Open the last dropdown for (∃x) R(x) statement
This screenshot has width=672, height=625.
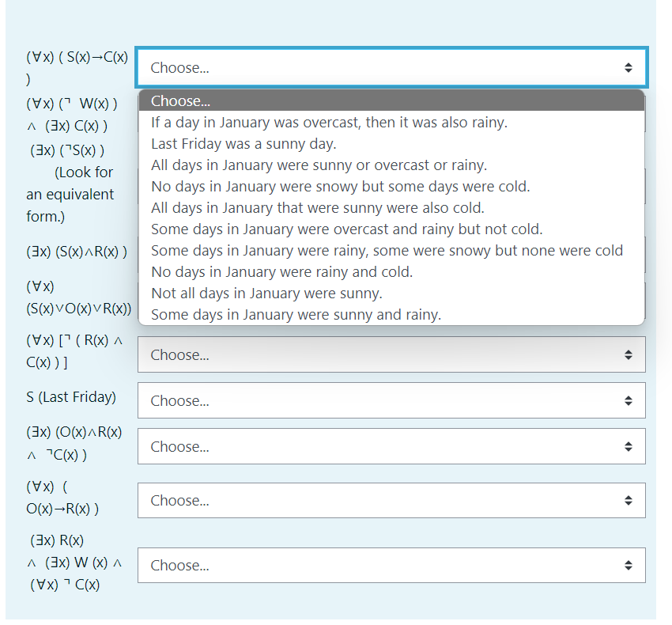391,565
